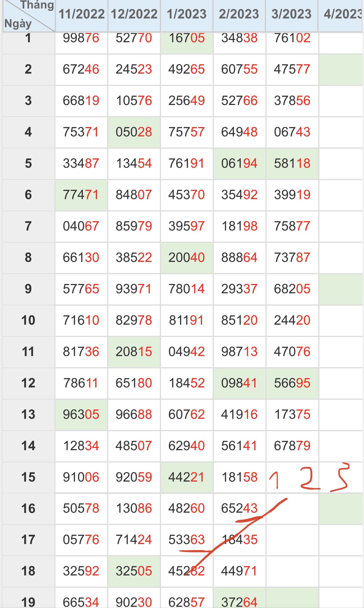Click the cell showing 58118

point(292,163)
